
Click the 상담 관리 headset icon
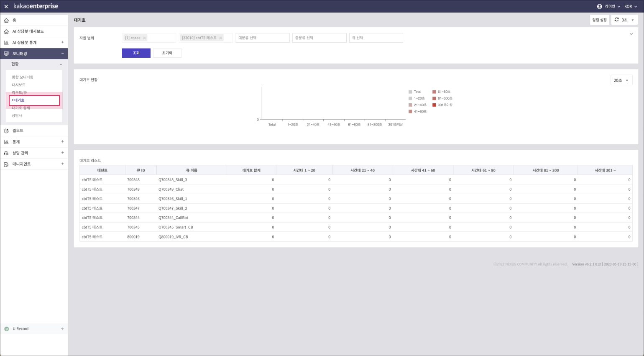pyautogui.click(x=6, y=153)
